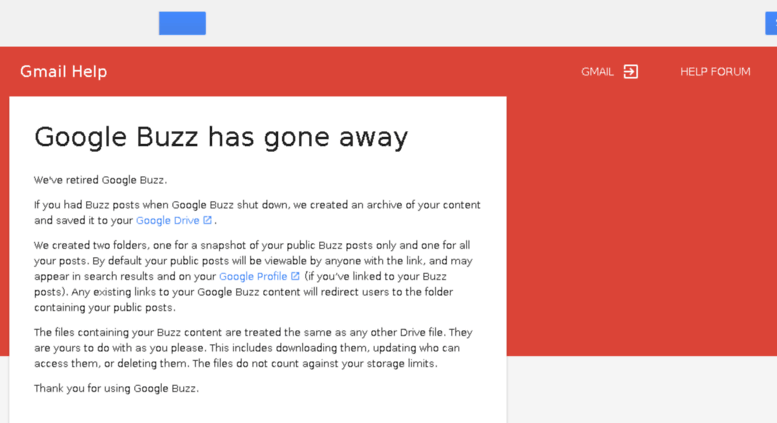This screenshot has width=777, height=423.
Task: Click the "We've retired Google Buzz." sentence
Action: click(x=101, y=180)
